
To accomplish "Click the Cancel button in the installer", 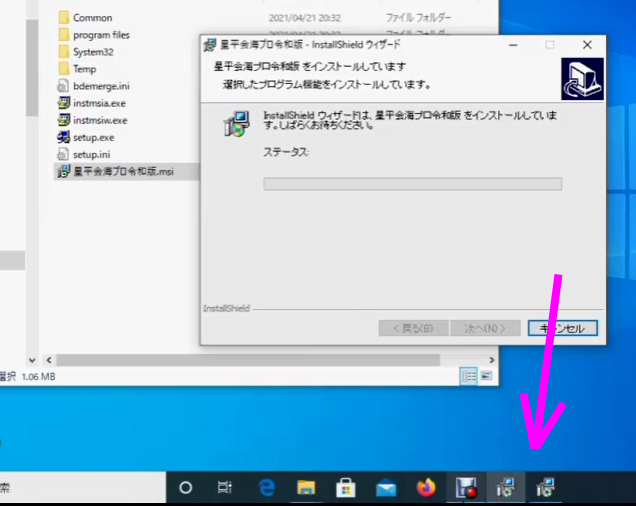I will [x=563, y=328].
